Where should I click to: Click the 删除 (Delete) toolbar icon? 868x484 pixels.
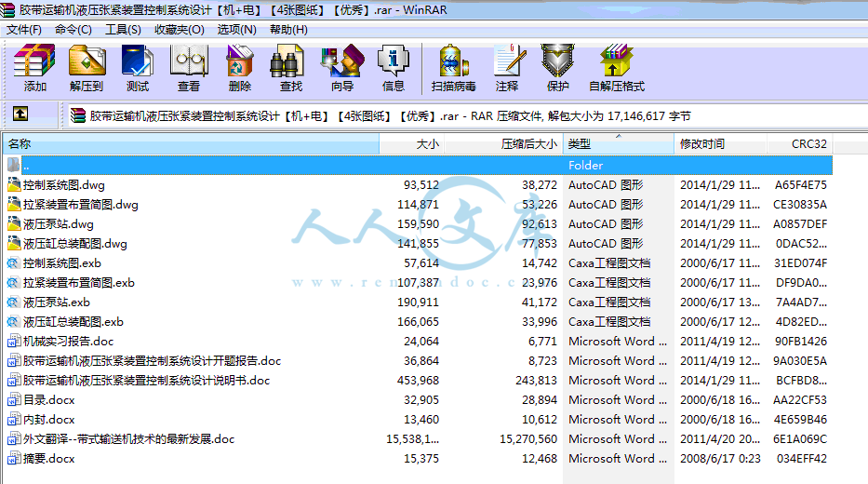click(240, 60)
